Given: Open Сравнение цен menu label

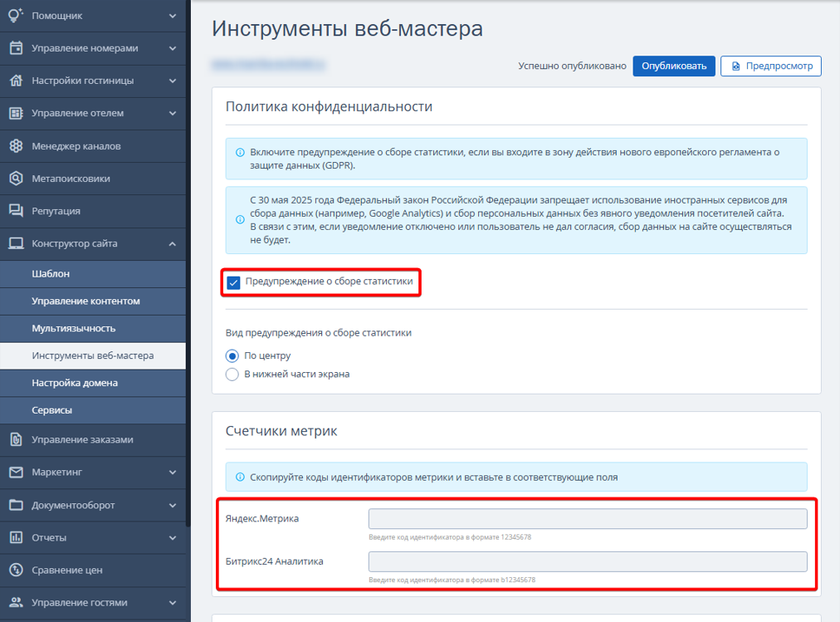Looking at the screenshot, I should [x=67, y=571].
